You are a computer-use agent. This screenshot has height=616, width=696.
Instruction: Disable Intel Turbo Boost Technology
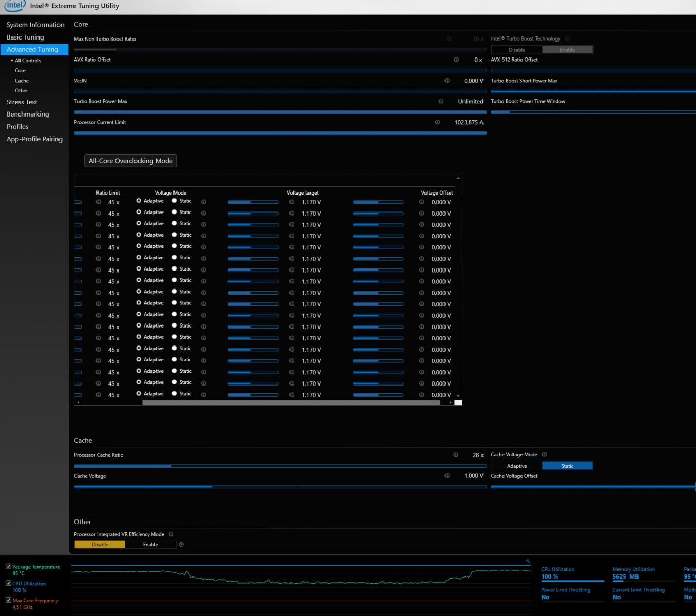[516, 50]
